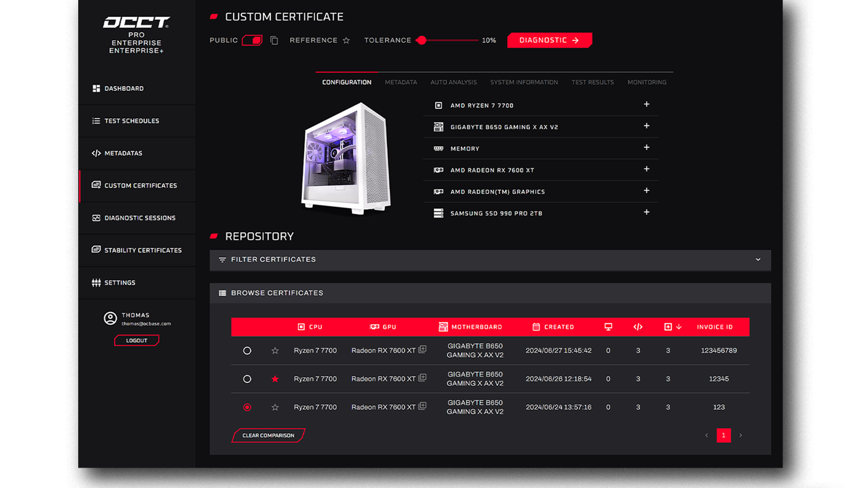Expand Gigabyte B650 Gaming X AX V2 details
868x488 pixels.
(646, 126)
